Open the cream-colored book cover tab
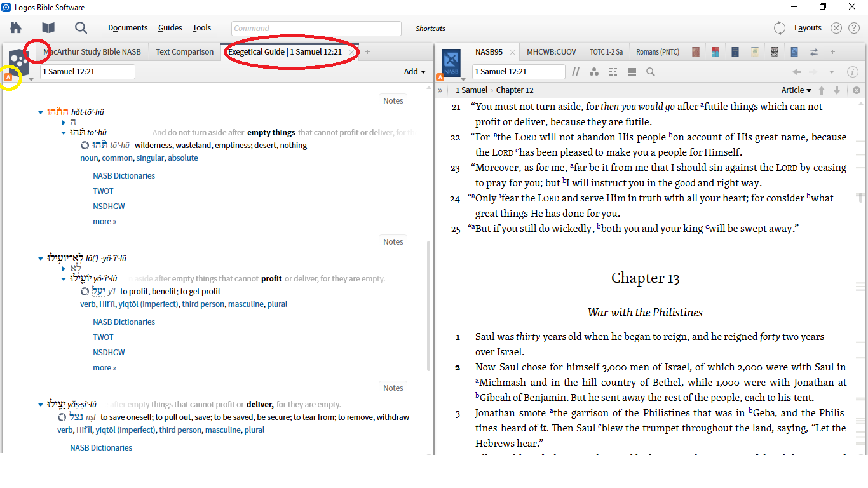 (755, 52)
